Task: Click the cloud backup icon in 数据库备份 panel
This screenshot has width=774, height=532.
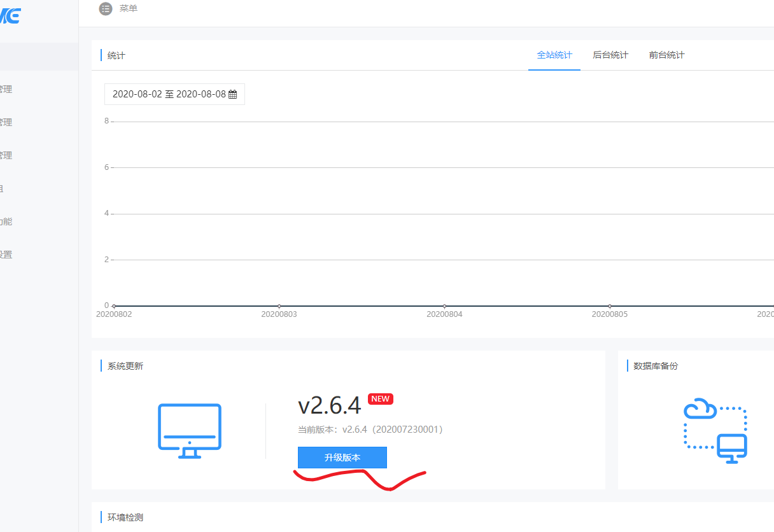Action: pos(715,430)
